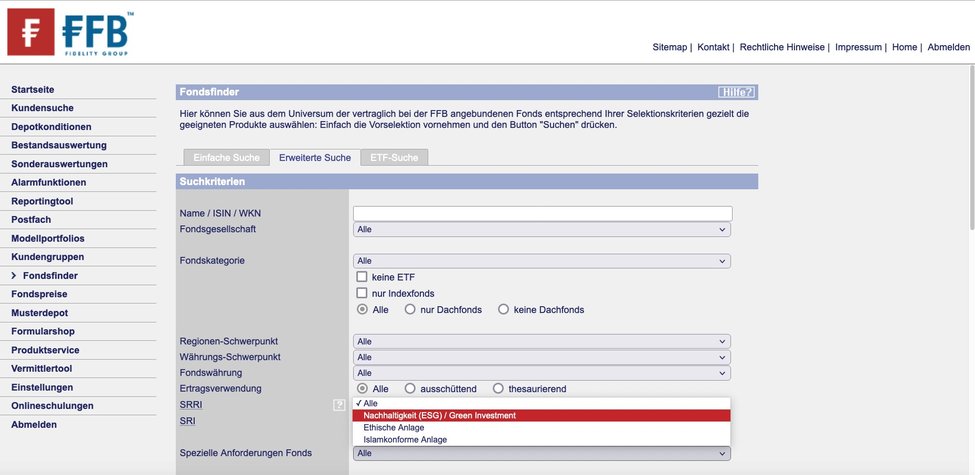Image resolution: width=975 pixels, height=475 pixels.
Task: Open Startseite in the sidebar
Action: point(32,90)
